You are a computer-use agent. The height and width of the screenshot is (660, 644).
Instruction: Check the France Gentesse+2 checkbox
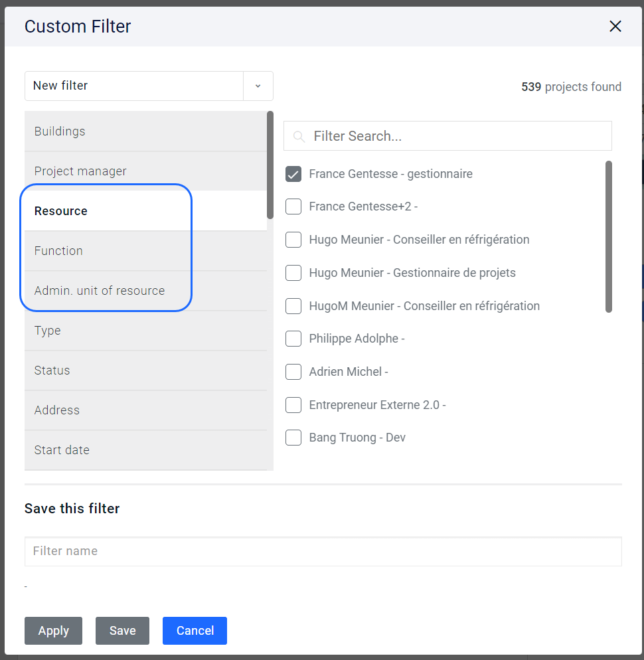pyautogui.click(x=293, y=206)
